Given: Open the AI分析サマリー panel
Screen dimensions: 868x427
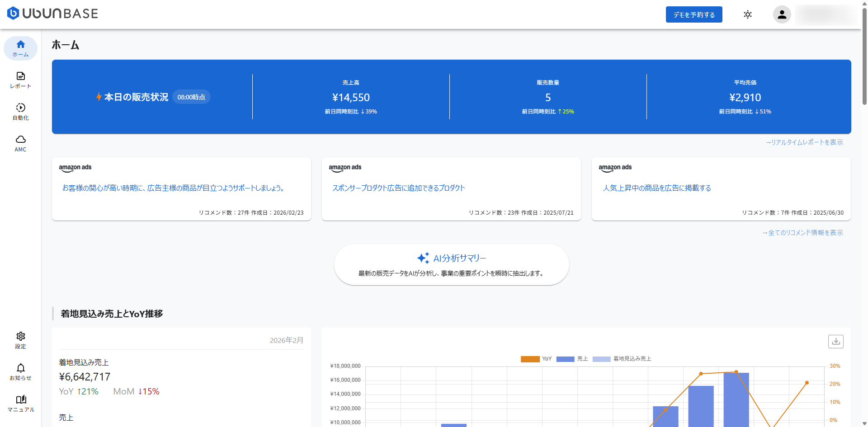Looking at the screenshot, I should click(451, 265).
